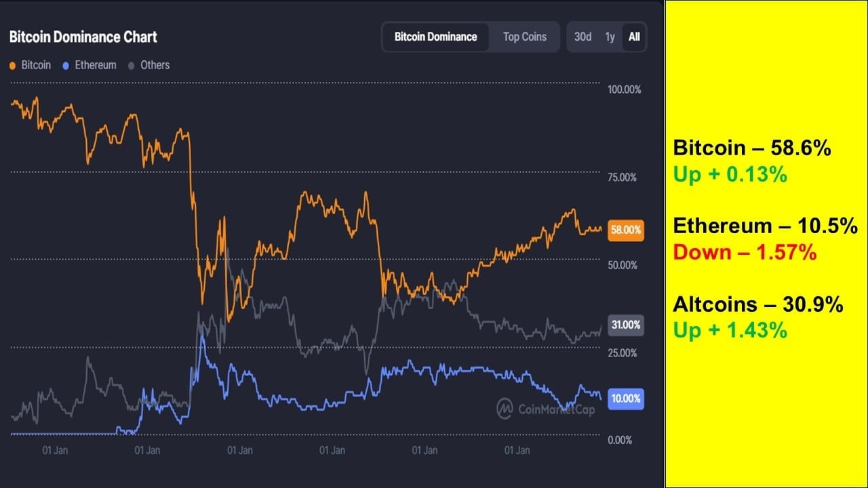Click the red "Down – 1.57%" text
Image resolution: width=868 pixels, height=488 pixels.
point(744,252)
